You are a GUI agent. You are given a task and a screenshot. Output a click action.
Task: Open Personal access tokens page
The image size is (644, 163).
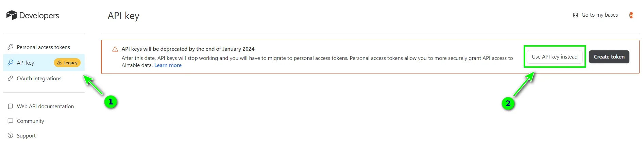point(43,47)
